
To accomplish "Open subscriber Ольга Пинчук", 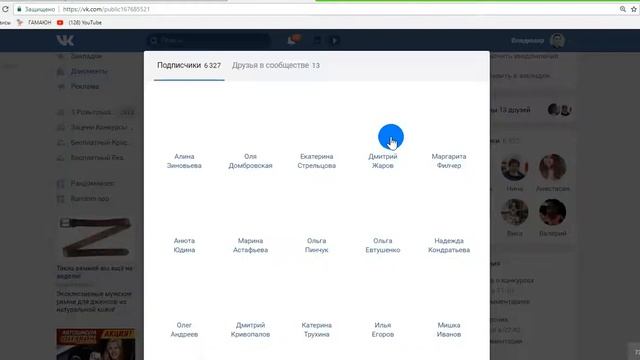I will pyautogui.click(x=317, y=245).
